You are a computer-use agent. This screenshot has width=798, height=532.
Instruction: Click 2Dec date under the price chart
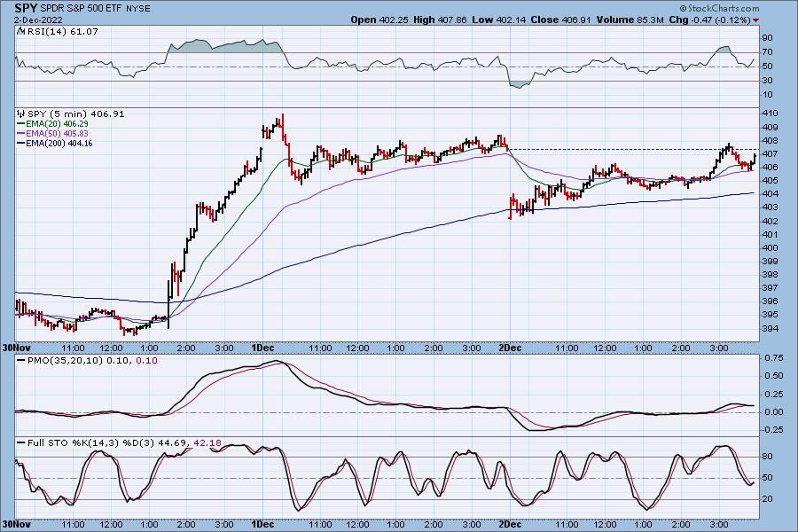511,348
